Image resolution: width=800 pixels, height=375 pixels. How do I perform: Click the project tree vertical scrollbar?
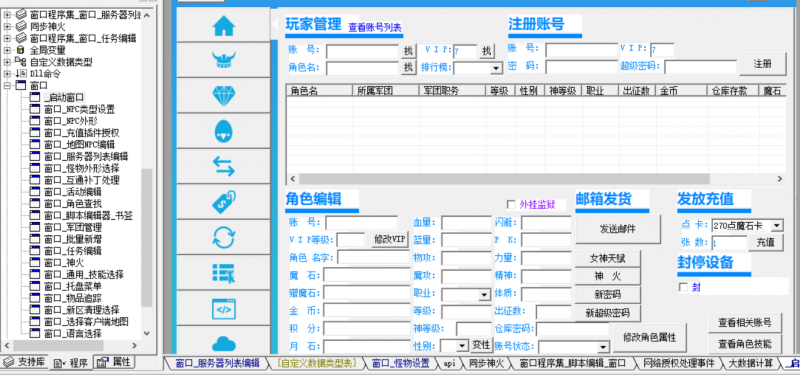click(x=146, y=237)
